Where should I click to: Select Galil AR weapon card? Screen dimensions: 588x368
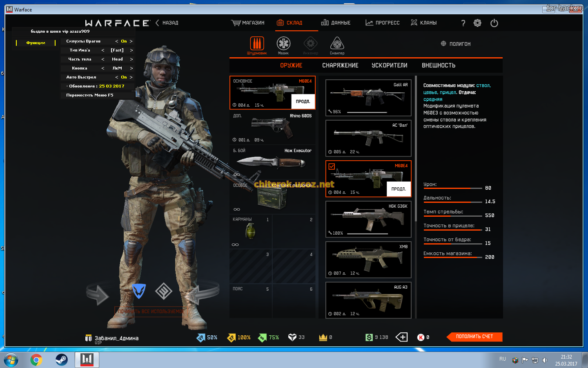tap(368, 98)
